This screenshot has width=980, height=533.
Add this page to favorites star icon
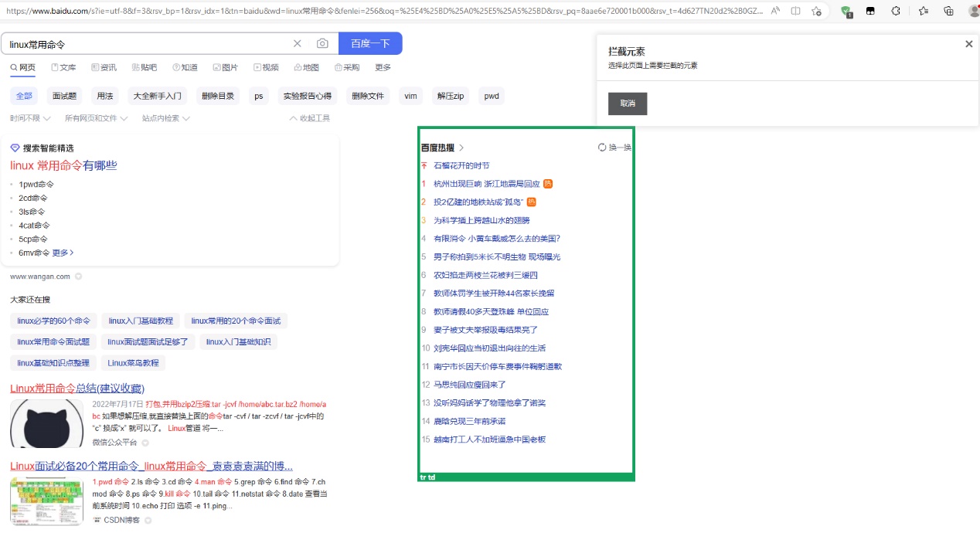pyautogui.click(x=816, y=11)
